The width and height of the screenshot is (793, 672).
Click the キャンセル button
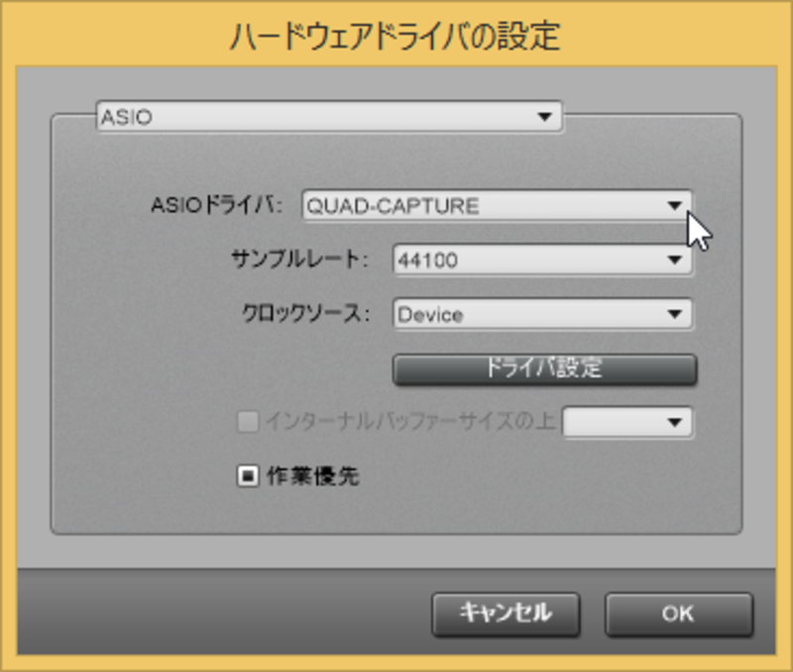(x=506, y=614)
